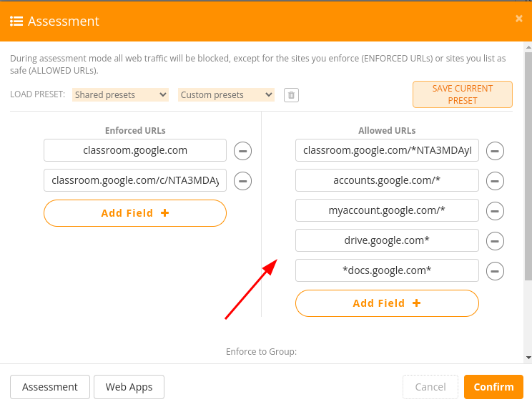
Task: Click SAVE CURRENT PRESET button
Action: point(463,94)
